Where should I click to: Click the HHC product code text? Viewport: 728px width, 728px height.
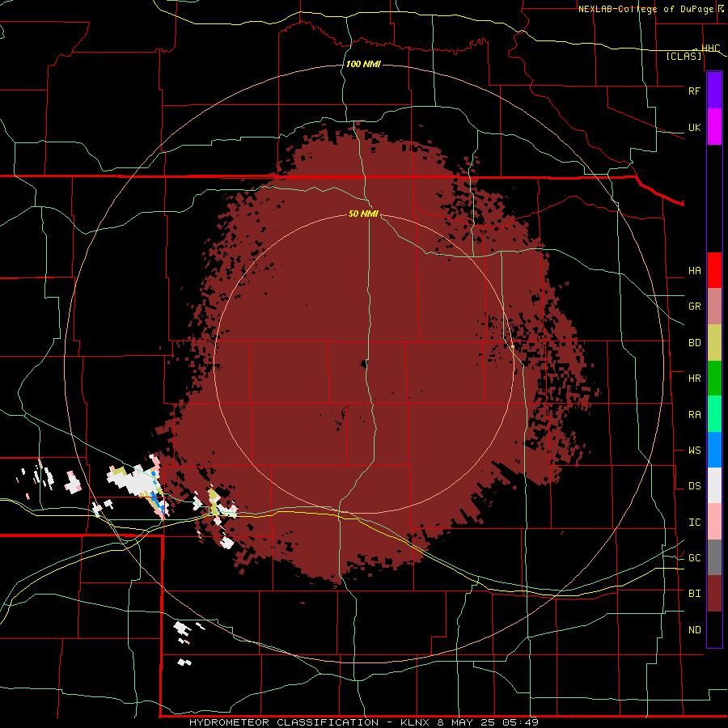(x=710, y=49)
